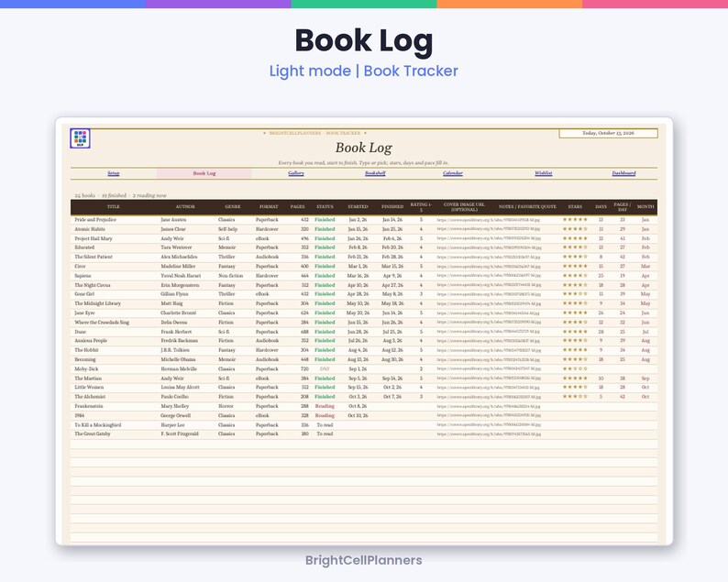Click 'The Alchemist' title cell
Viewport: 728px width, 582px height.
pos(90,397)
